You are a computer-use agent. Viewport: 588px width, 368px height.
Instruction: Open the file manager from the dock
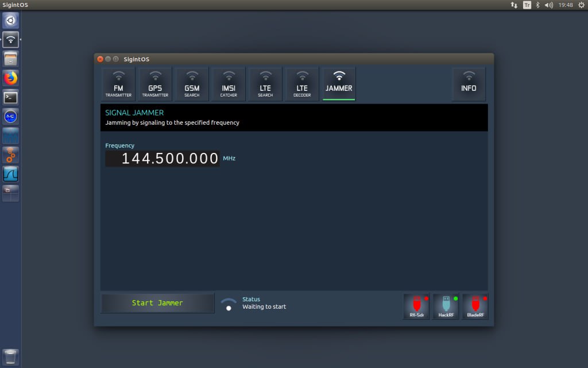point(10,59)
